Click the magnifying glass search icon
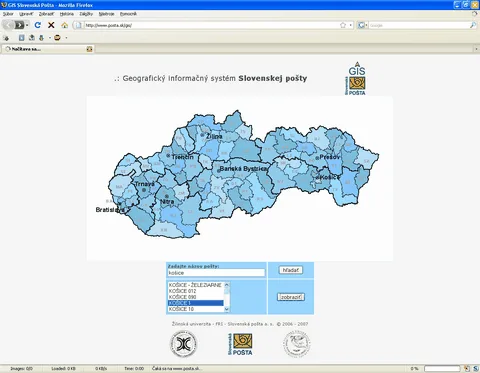Screen dimensions: 480x373 click(473, 25)
